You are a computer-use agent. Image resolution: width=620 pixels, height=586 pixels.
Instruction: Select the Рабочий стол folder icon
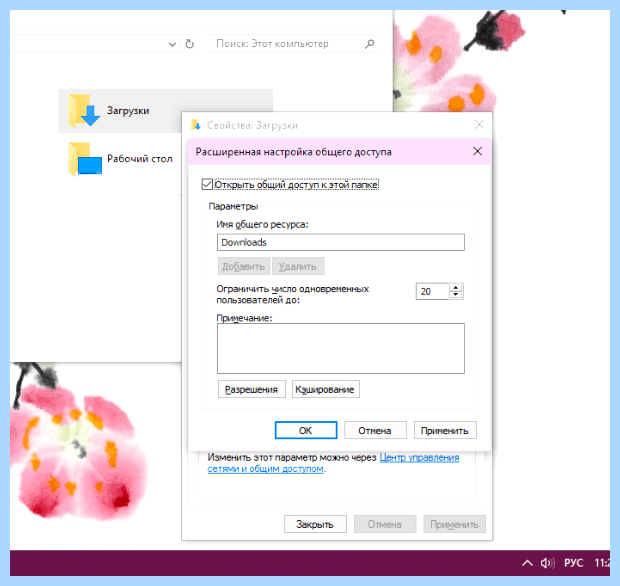tap(85, 159)
